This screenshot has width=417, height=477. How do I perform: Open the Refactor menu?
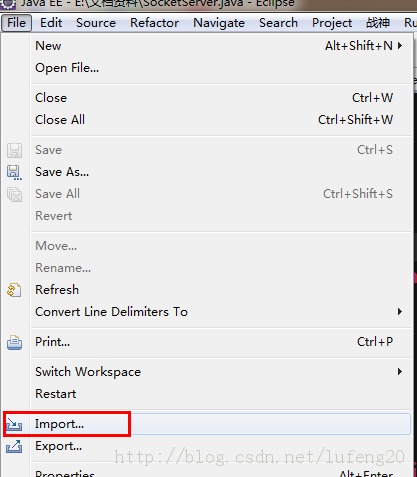pyautogui.click(x=154, y=23)
